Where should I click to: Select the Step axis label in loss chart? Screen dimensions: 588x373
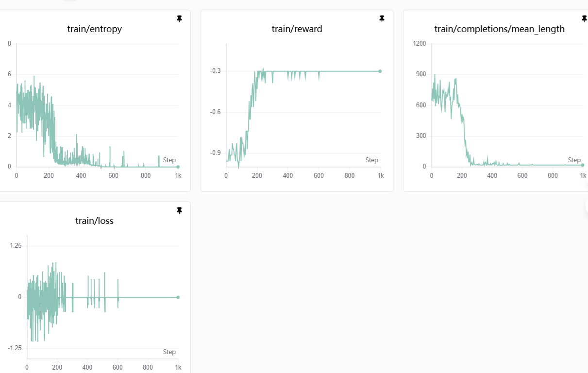tap(169, 352)
